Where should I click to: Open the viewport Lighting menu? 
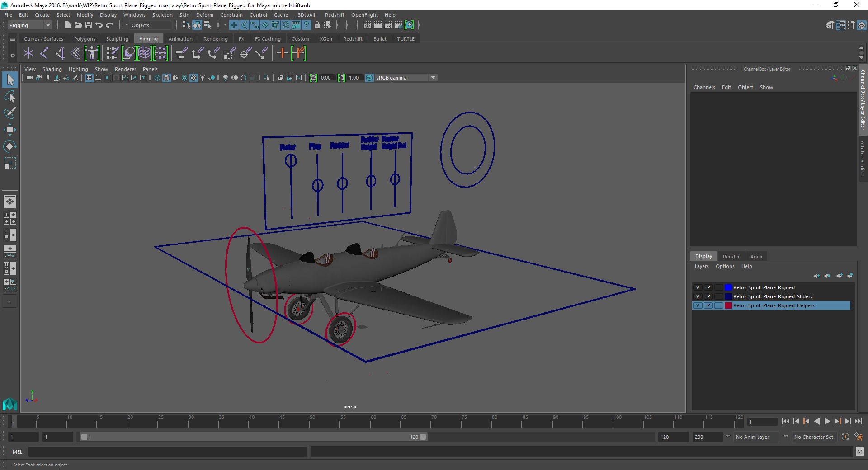pyautogui.click(x=78, y=69)
